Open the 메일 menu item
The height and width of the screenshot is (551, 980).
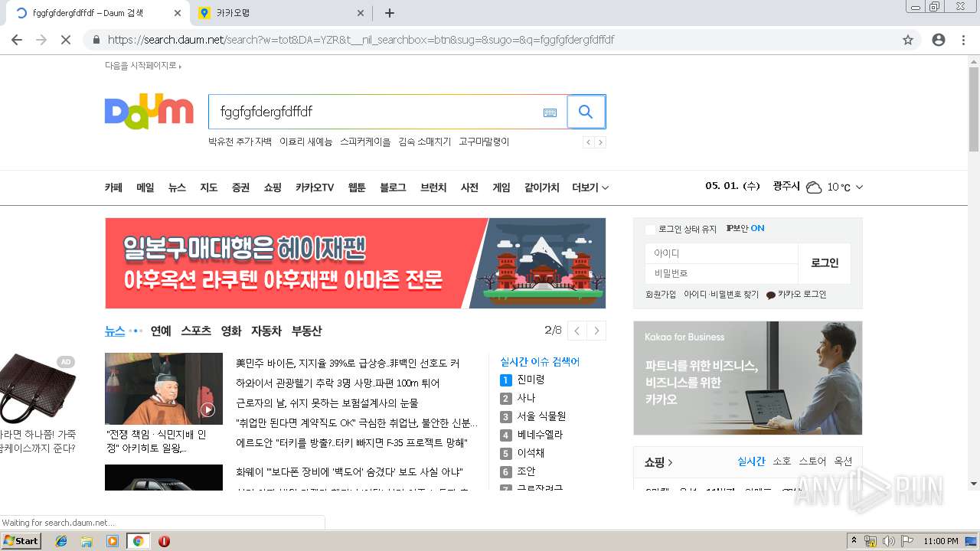[x=145, y=187]
